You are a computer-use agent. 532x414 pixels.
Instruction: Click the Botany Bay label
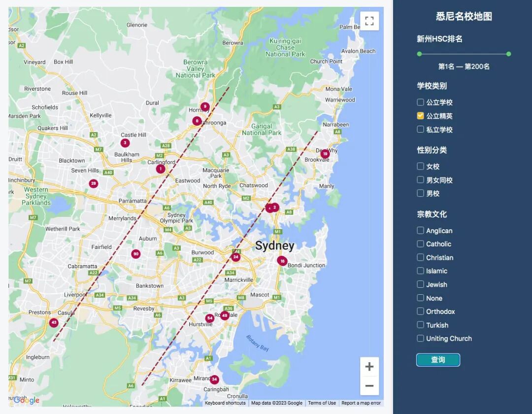tap(257, 343)
